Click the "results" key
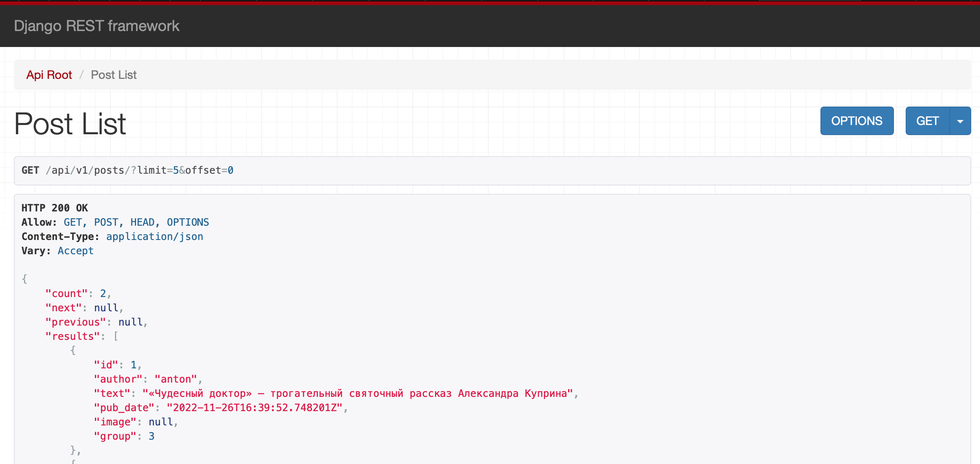This screenshot has width=980, height=464. (x=72, y=336)
